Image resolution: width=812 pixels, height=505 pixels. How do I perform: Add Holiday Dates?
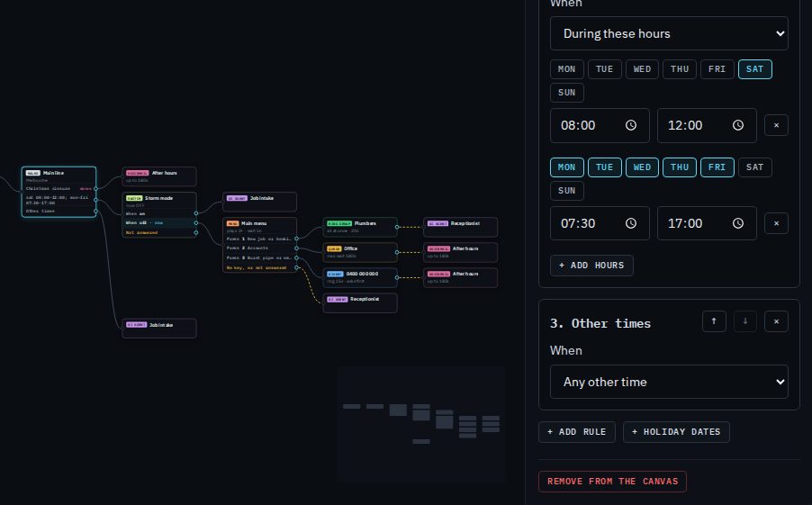tap(676, 432)
